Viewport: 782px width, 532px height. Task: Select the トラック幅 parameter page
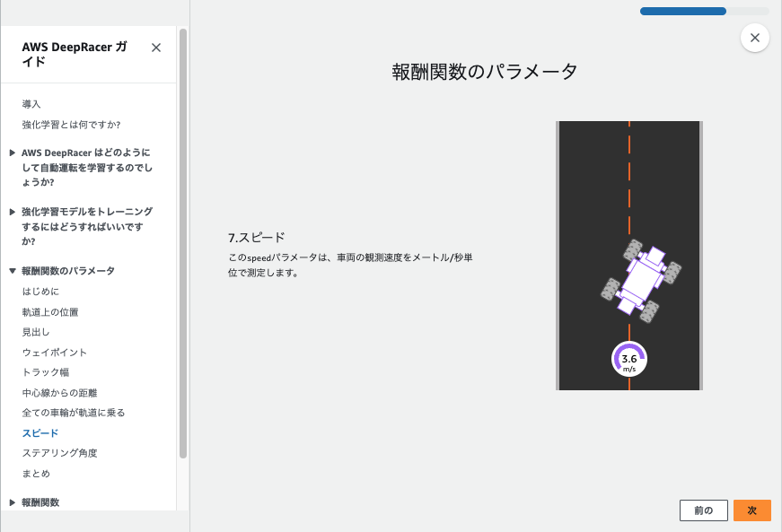tap(45, 374)
